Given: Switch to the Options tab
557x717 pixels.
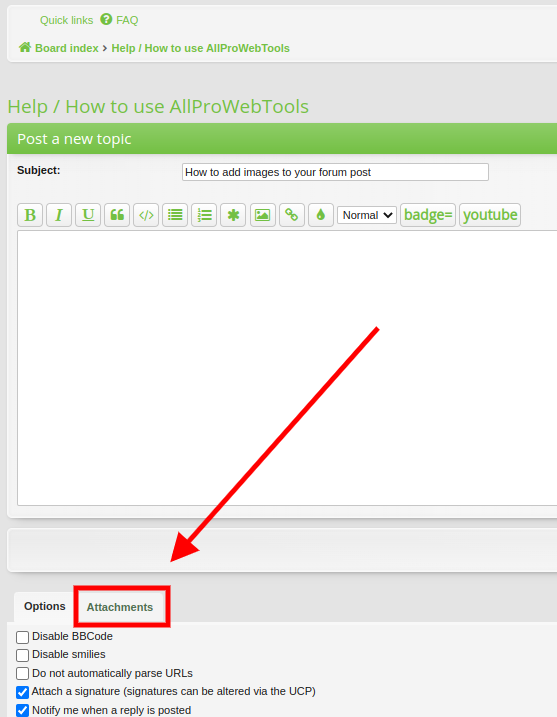Looking at the screenshot, I should 45,606.
